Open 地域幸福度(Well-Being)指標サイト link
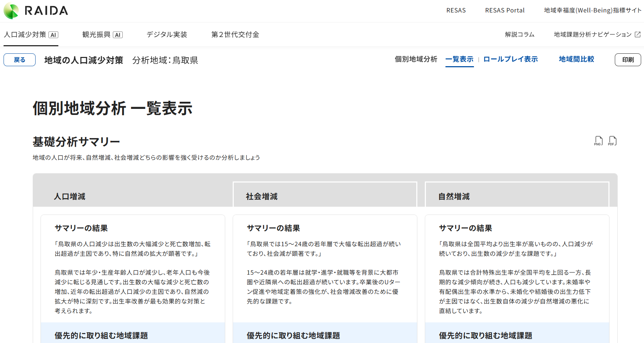This screenshot has width=644, height=343. (592, 10)
